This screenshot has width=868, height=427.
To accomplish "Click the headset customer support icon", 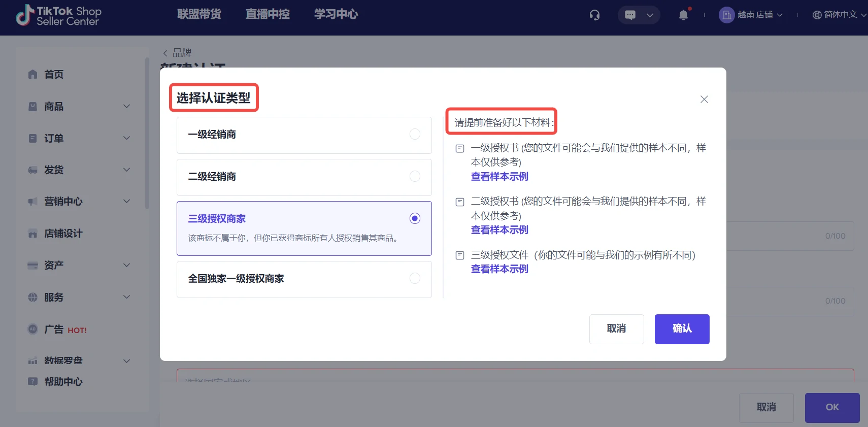I will 594,15.
